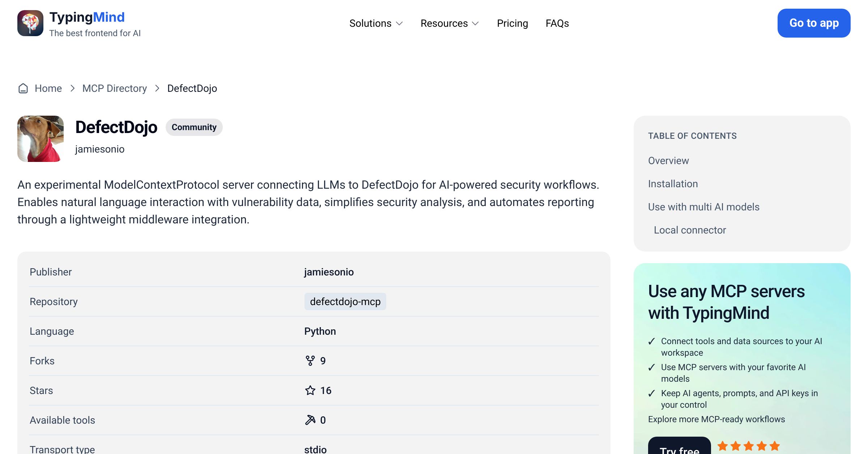Click the Available tools count 0

tap(323, 420)
